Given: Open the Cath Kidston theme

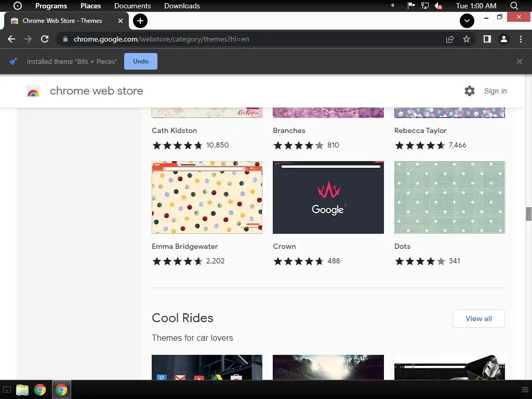Looking at the screenshot, I should click(x=174, y=130).
